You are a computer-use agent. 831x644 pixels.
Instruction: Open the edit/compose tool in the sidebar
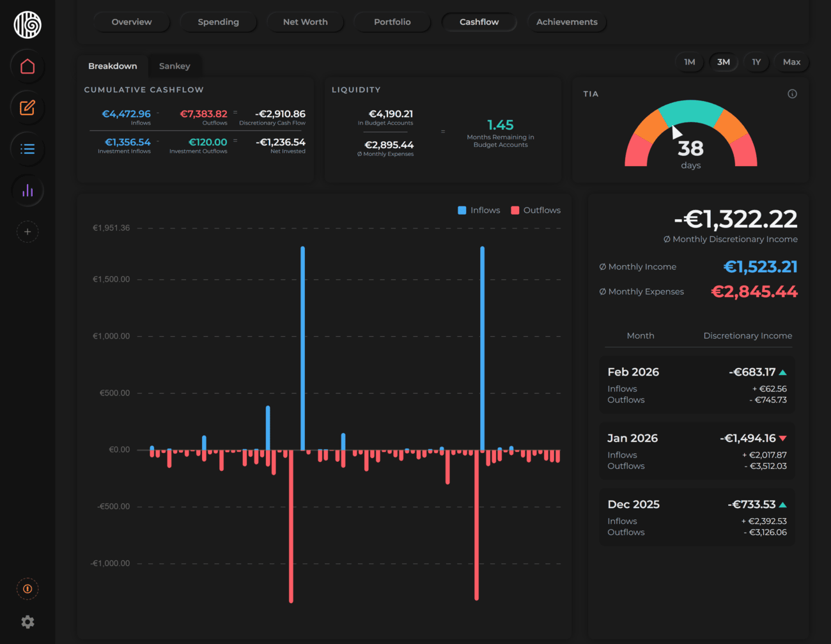[27, 107]
